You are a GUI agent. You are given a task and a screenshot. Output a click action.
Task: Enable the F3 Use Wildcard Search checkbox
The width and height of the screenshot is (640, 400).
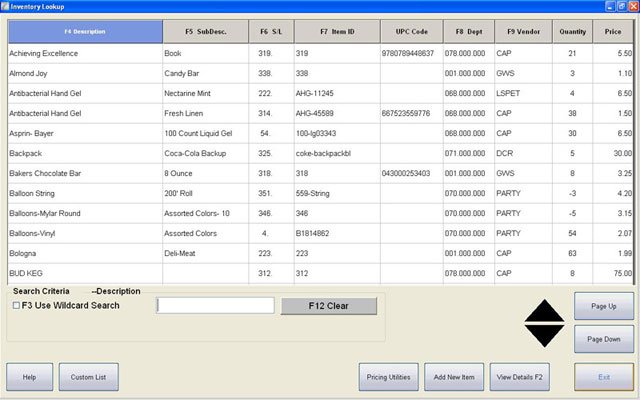14,305
